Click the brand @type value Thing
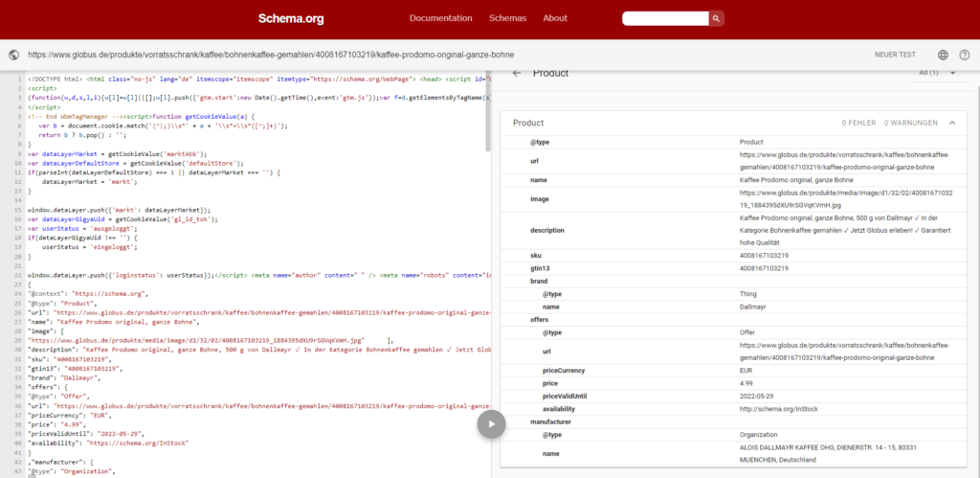This screenshot has width=980, height=478. coord(748,293)
